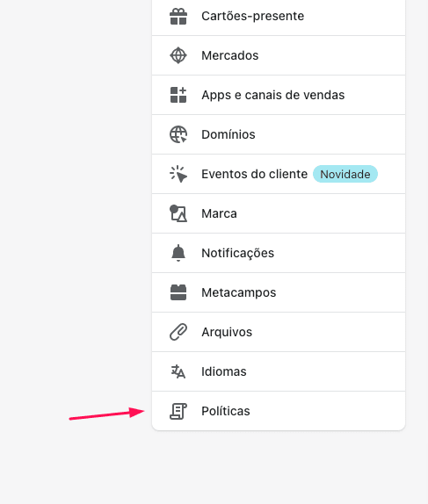Click the bell icon for Notificações
This screenshot has height=504, width=428.
[178, 253]
